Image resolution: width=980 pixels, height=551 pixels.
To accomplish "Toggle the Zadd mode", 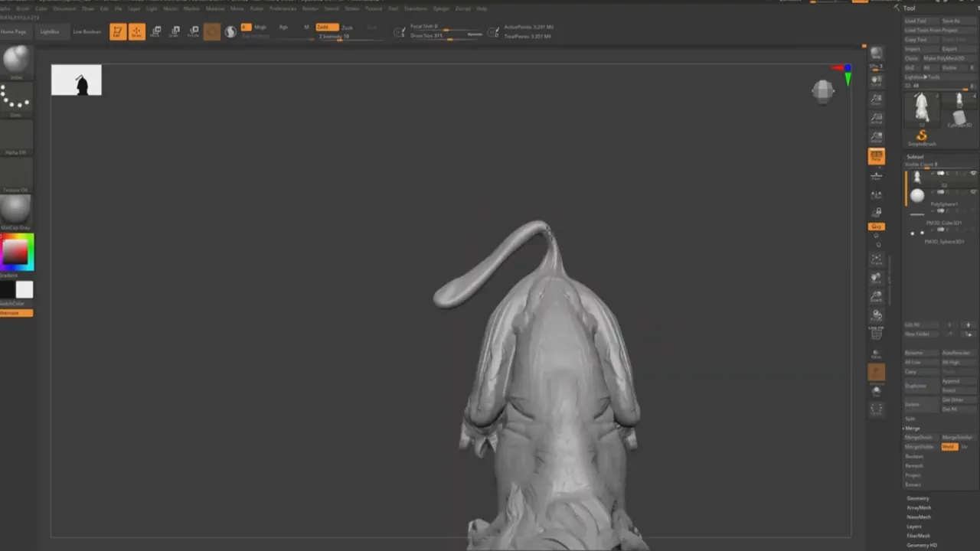I will 327,27.
